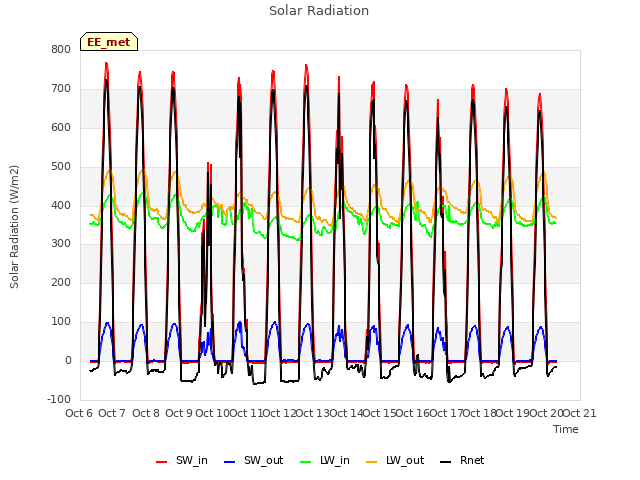Click the Oct 21 x-axis tick label
The height and width of the screenshot is (480, 640).
(580, 413)
